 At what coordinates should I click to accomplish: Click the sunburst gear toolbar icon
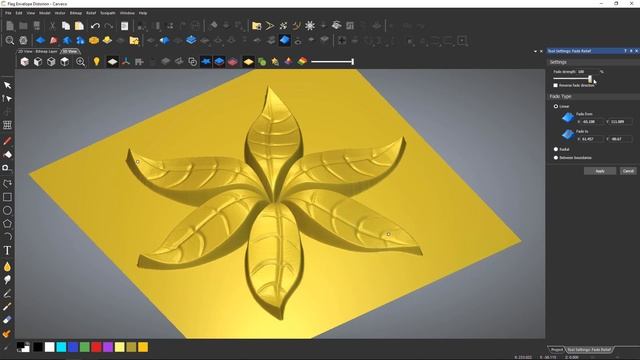(x=310, y=26)
